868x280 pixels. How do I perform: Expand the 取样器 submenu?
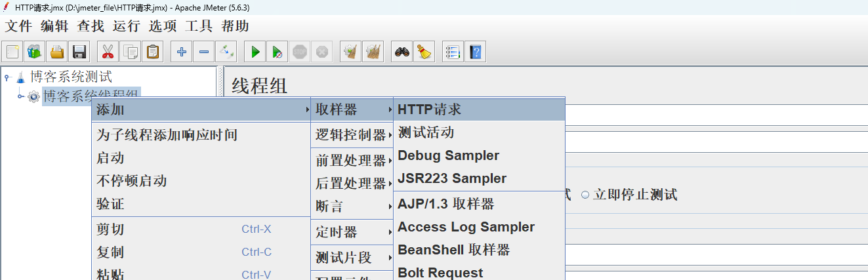352,110
